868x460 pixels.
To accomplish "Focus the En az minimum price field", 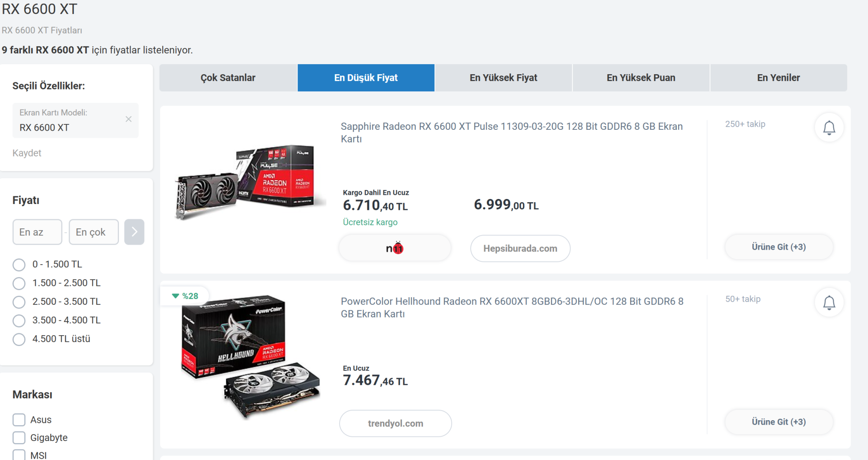I will 37,232.
